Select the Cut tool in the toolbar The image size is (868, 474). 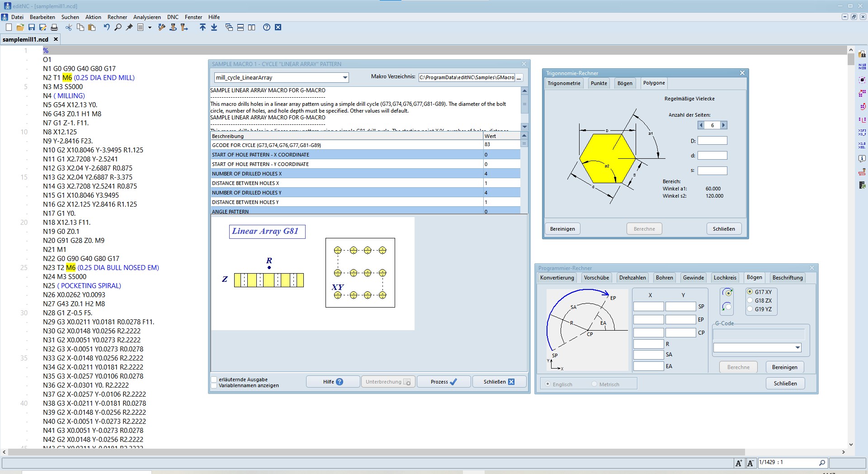[x=69, y=27]
